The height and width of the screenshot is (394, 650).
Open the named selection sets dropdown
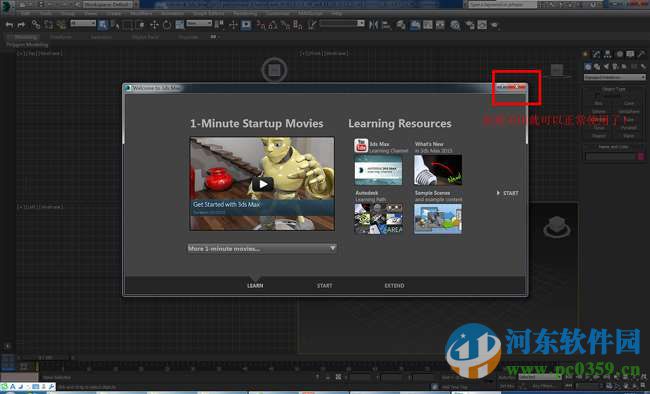342,24
